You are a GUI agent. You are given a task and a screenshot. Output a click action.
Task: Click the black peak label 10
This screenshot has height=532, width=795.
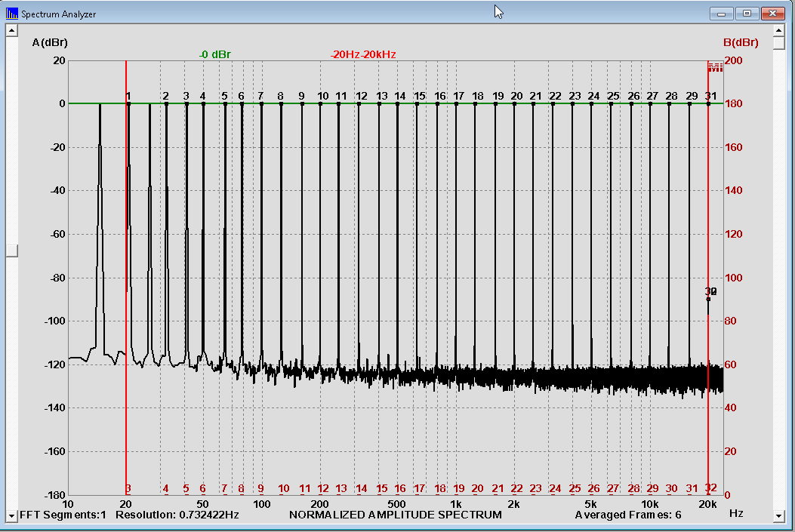pyautogui.click(x=322, y=96)
